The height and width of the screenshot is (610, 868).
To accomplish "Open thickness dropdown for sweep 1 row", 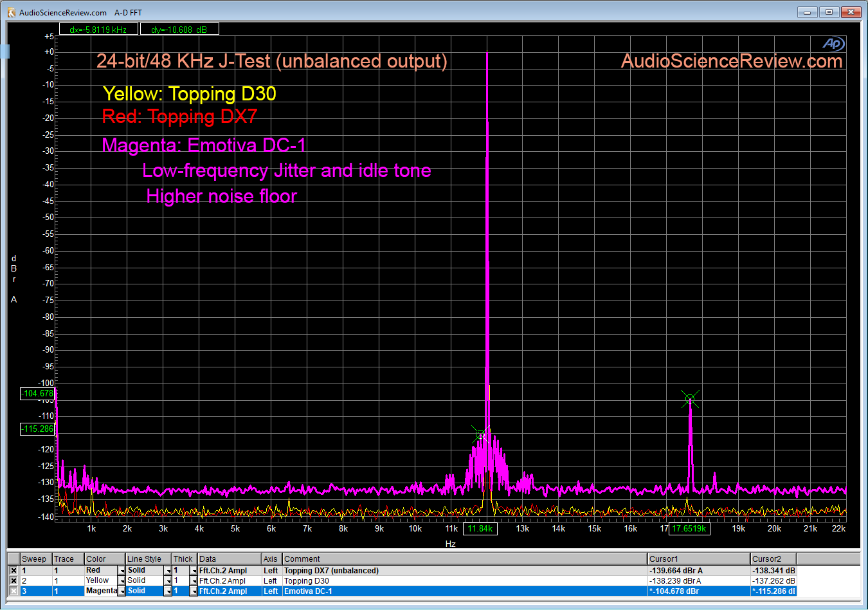I will (194, 571).
